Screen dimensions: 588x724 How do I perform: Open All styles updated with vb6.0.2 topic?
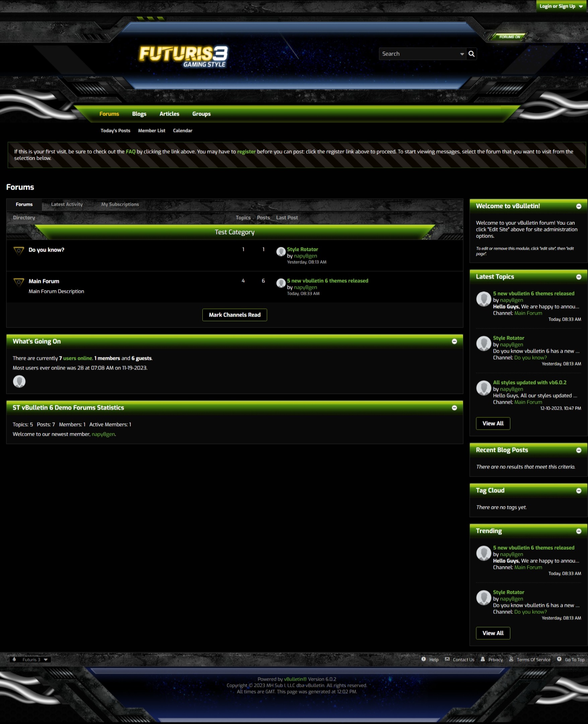(529, 382)
